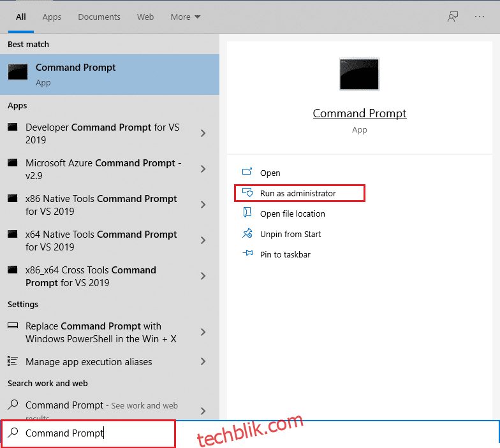This screenshot has width=500, height=448.
Task: Switch to the All search tab
Action: [x=20, y=17]
